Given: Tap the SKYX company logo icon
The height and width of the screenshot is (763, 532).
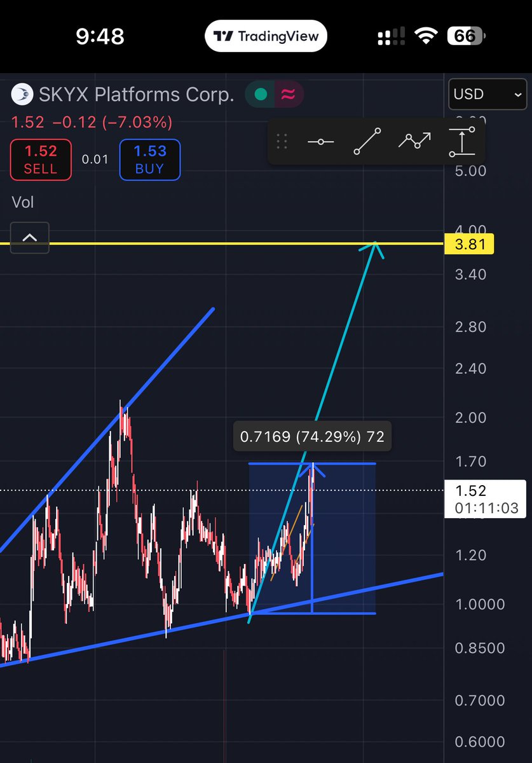Looking at the screenshot, I should coord(22,95).
